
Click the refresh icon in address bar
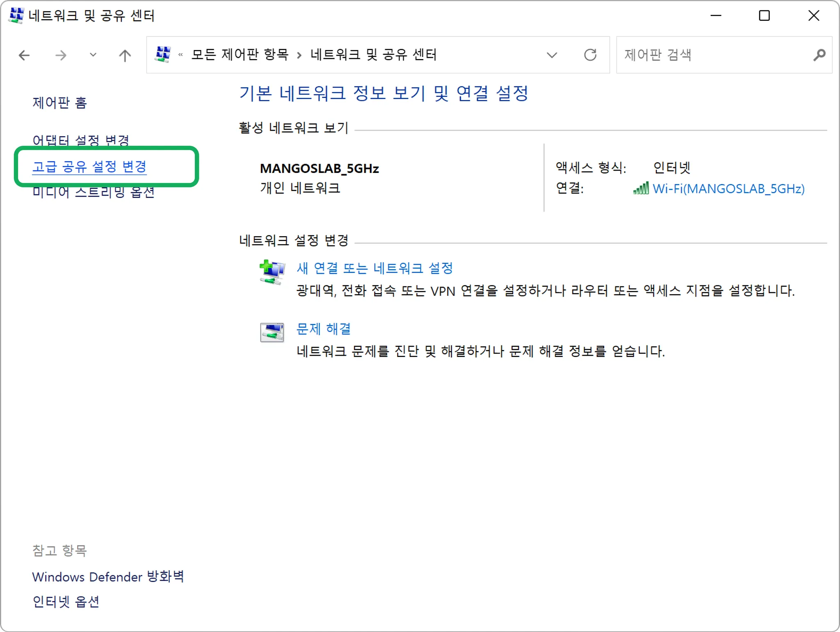[590, 55]
